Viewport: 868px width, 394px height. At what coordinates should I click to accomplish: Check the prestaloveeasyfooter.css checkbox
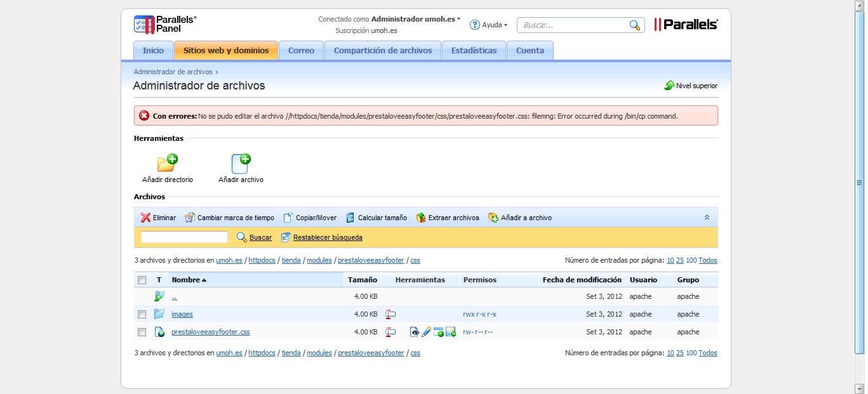pyautogui.click(x=142, y=332)
